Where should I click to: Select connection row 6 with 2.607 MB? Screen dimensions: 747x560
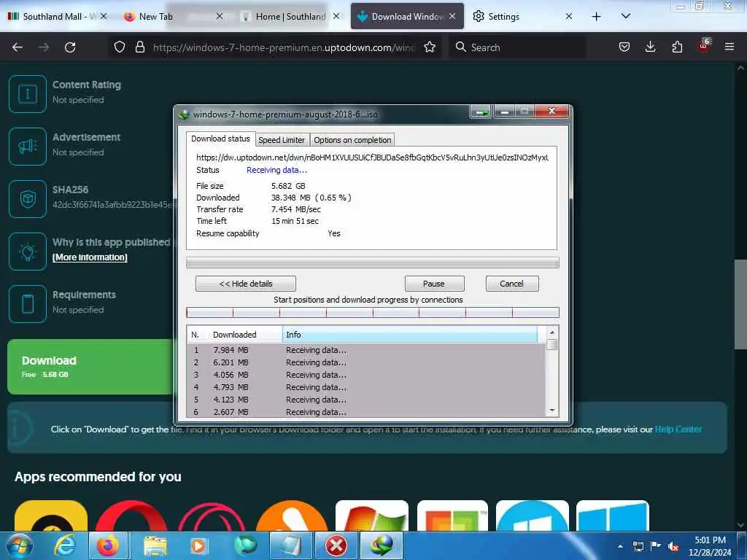coord(366,412)
